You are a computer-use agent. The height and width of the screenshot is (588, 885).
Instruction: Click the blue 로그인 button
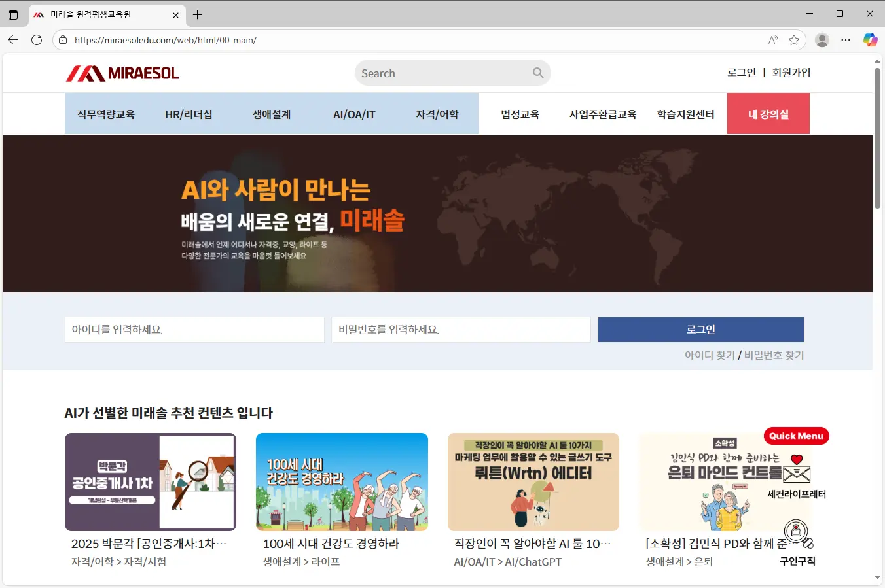click(x=701, y=330)
